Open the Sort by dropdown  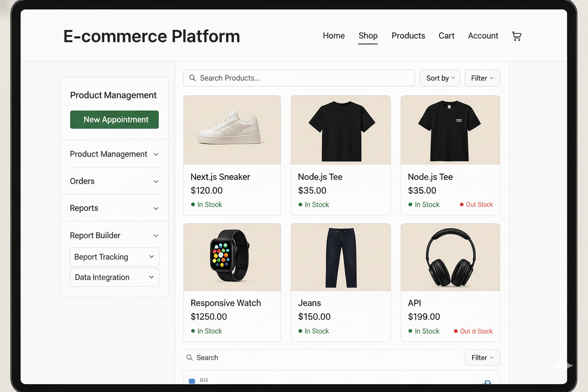tap(440, 78)
